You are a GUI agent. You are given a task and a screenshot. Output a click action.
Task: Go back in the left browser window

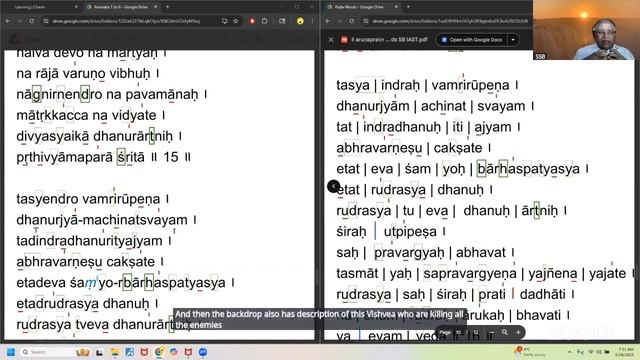tap(8, 21)
